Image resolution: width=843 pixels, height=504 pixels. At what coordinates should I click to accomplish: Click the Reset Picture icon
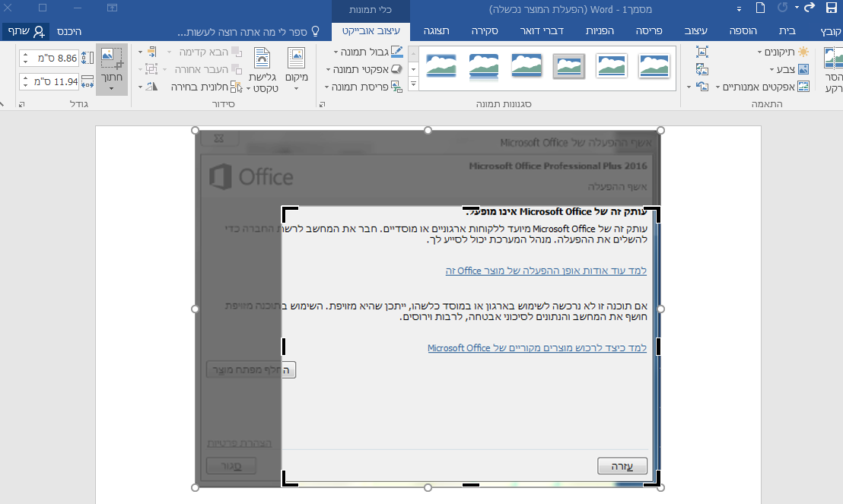click(x=702, y=86)
